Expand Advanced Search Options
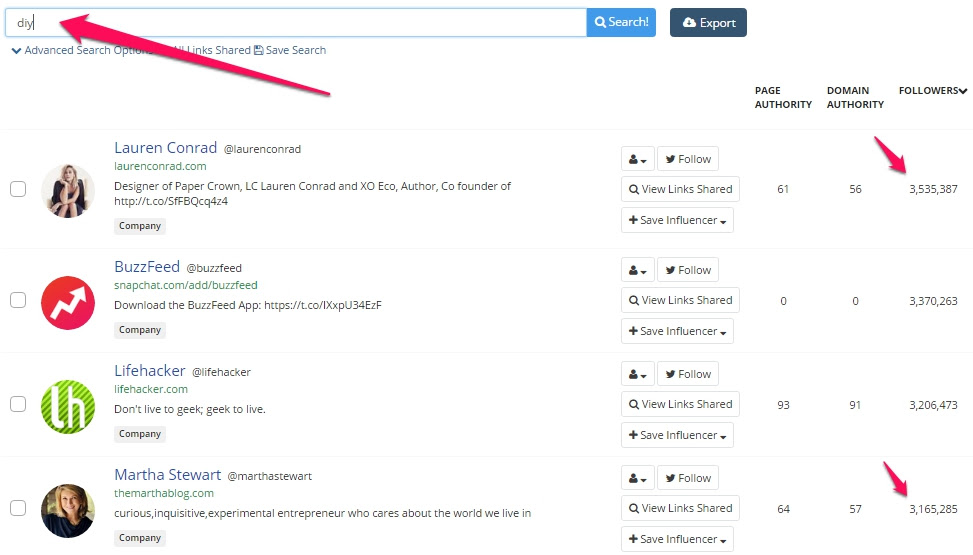973x555 pixels. point(81,50)
